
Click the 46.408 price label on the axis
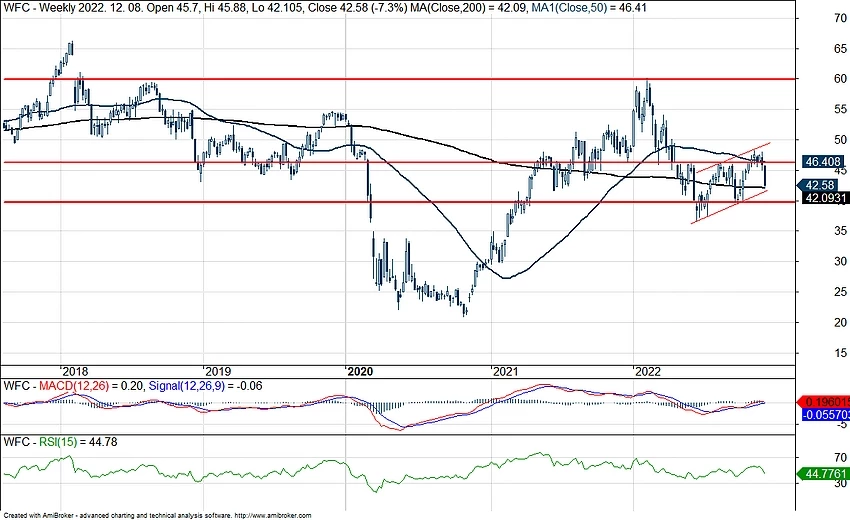point(823,162)
